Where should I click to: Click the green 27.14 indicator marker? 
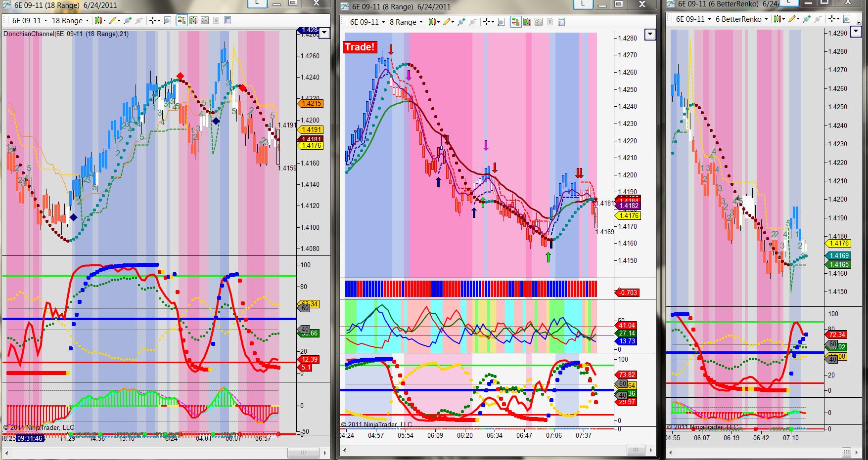point(626,333)
